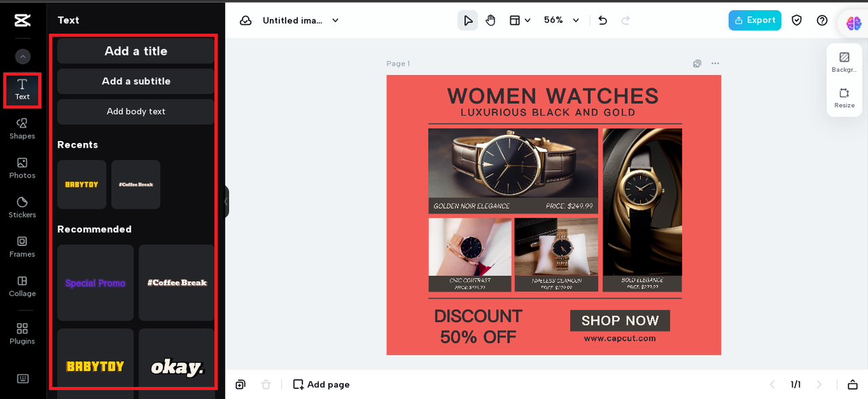Click the Export button
This screenshot has height=399, width=868.
pos(755,20)
